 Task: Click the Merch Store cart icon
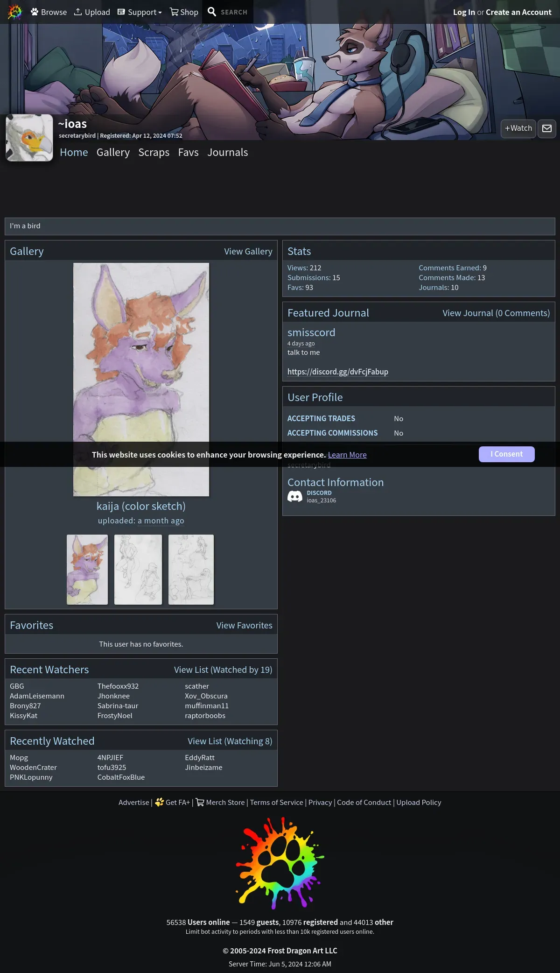(x=200, y=802)
